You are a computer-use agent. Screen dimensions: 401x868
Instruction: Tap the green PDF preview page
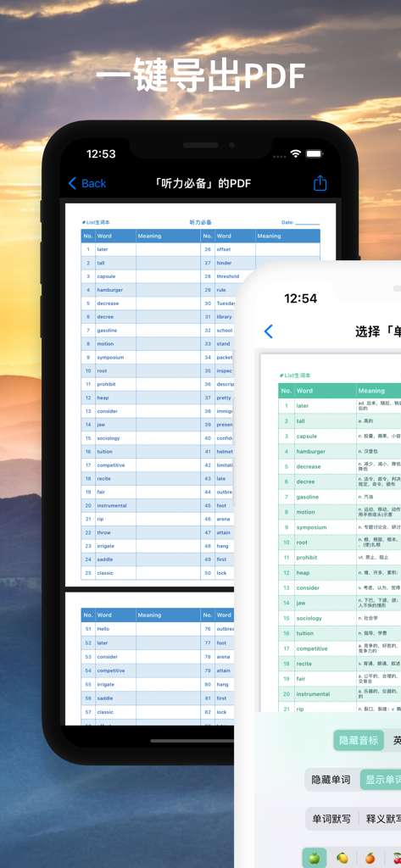point(331,532)
